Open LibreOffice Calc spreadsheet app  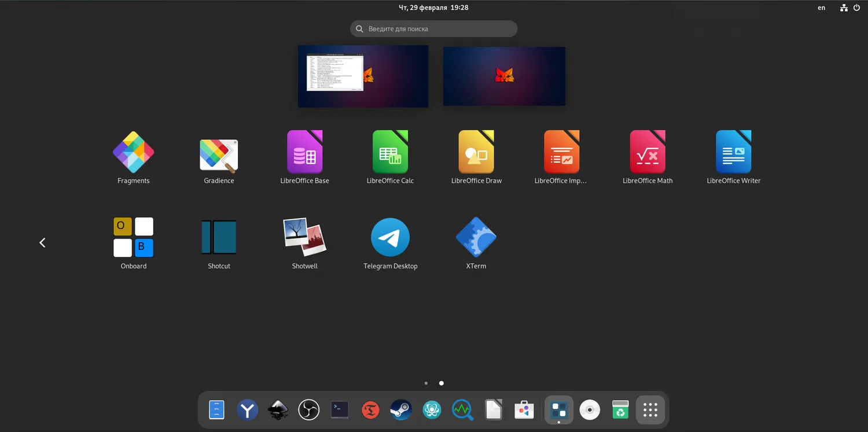(391, 152)
